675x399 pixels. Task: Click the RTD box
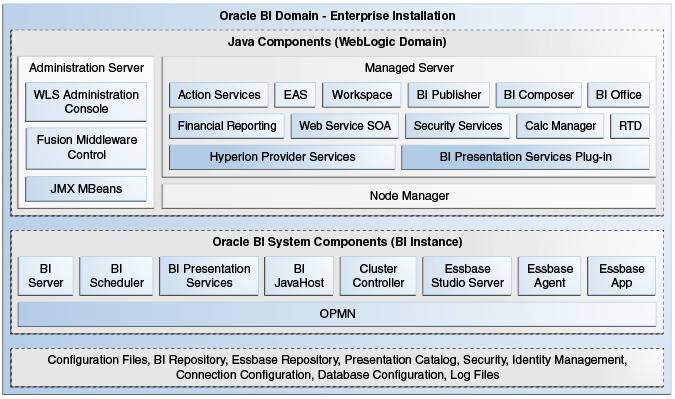coord(630,126)
